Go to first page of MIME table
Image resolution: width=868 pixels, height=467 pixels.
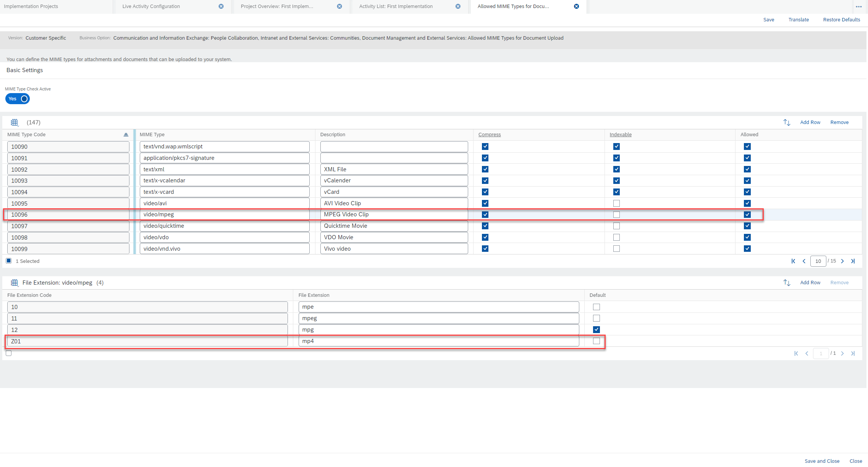point(793,261)
